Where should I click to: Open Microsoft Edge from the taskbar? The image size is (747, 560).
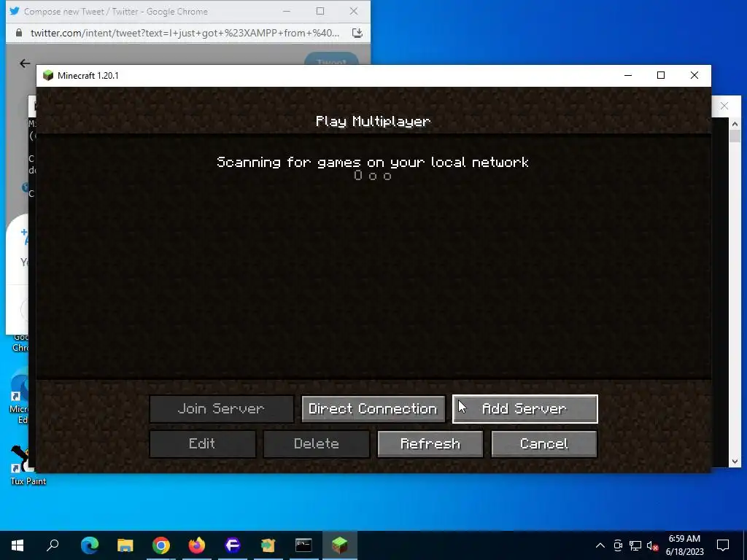tap(90, 545)
